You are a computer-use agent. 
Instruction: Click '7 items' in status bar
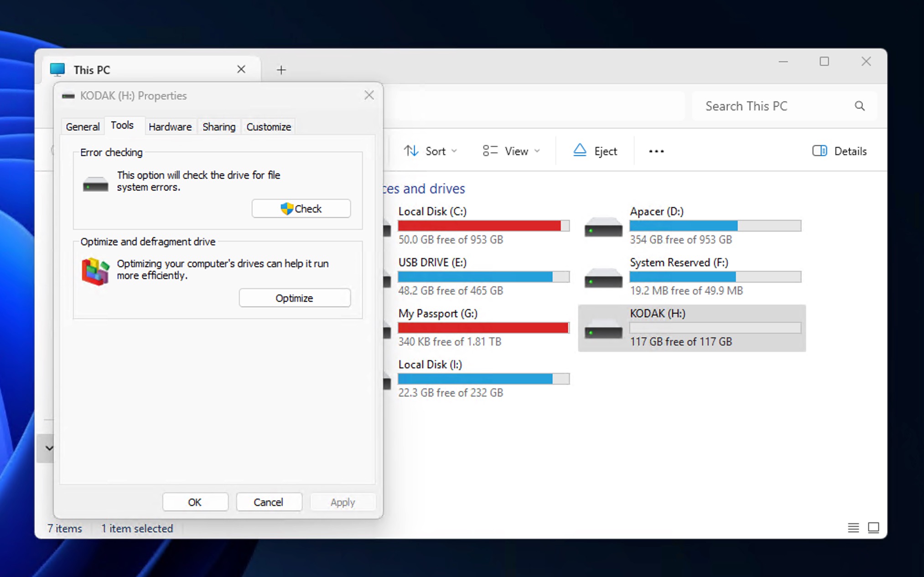[65, 529]
